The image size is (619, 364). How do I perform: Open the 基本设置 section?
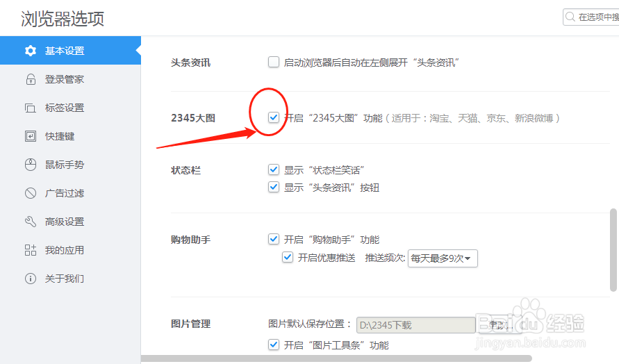pos(70,51)
